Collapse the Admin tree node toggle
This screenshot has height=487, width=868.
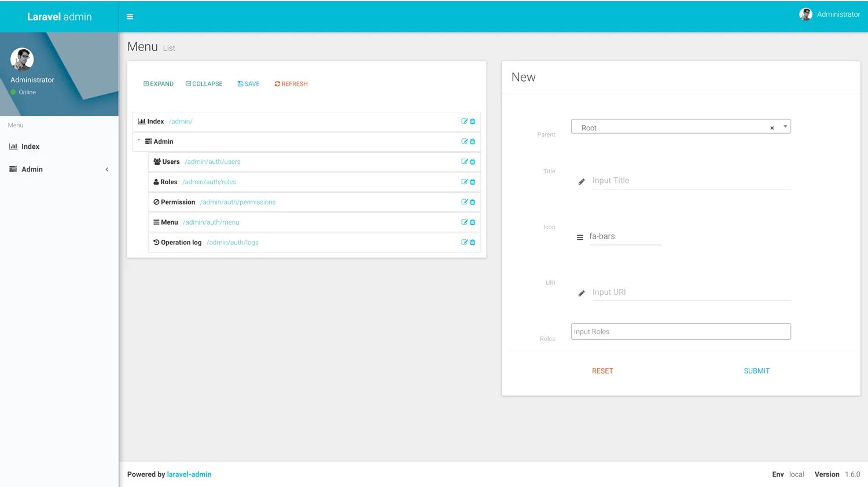(x=139, y=140)
